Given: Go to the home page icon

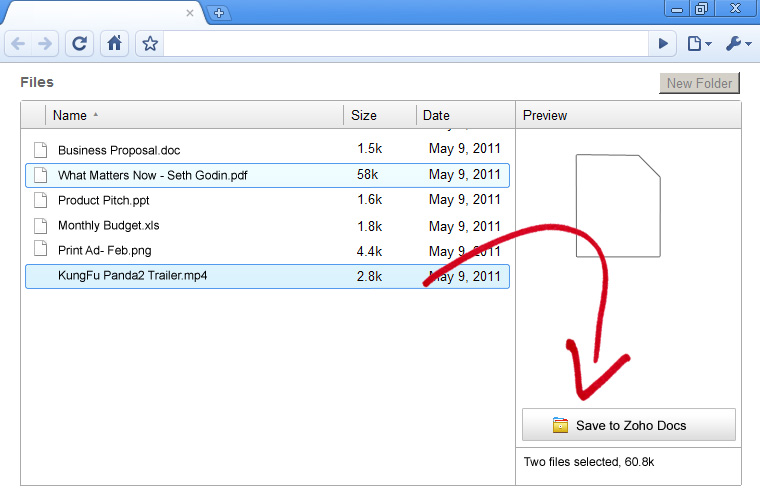Looking at the screenshot, I should pyautogui.click(x=114, y=44).
